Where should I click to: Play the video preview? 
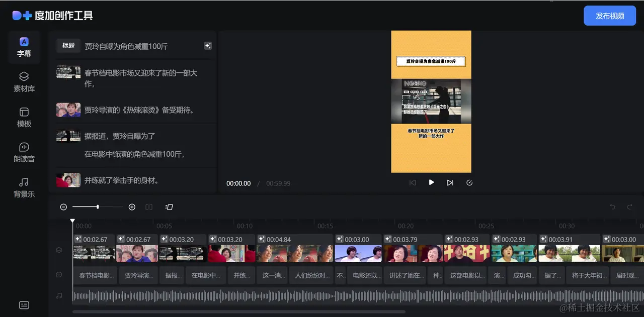(431, 182)
